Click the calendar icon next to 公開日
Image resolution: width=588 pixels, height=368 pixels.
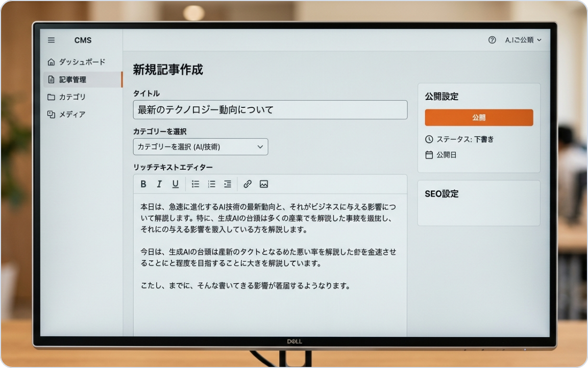[429, 155]
